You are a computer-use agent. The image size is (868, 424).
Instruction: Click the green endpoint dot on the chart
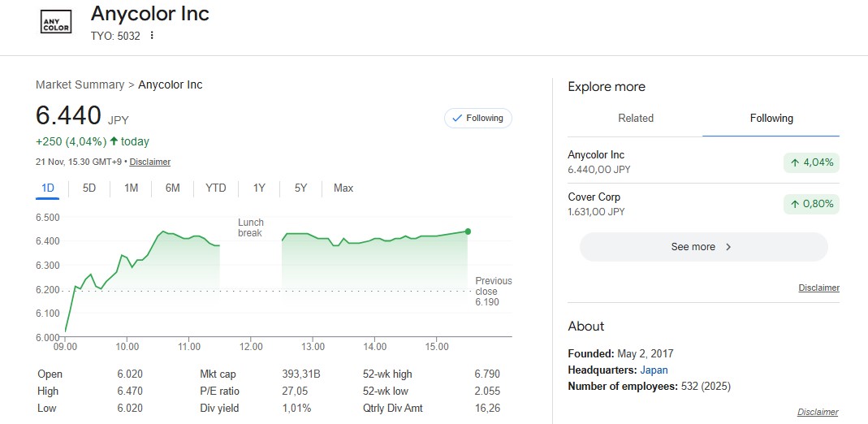tap(468, 231)
